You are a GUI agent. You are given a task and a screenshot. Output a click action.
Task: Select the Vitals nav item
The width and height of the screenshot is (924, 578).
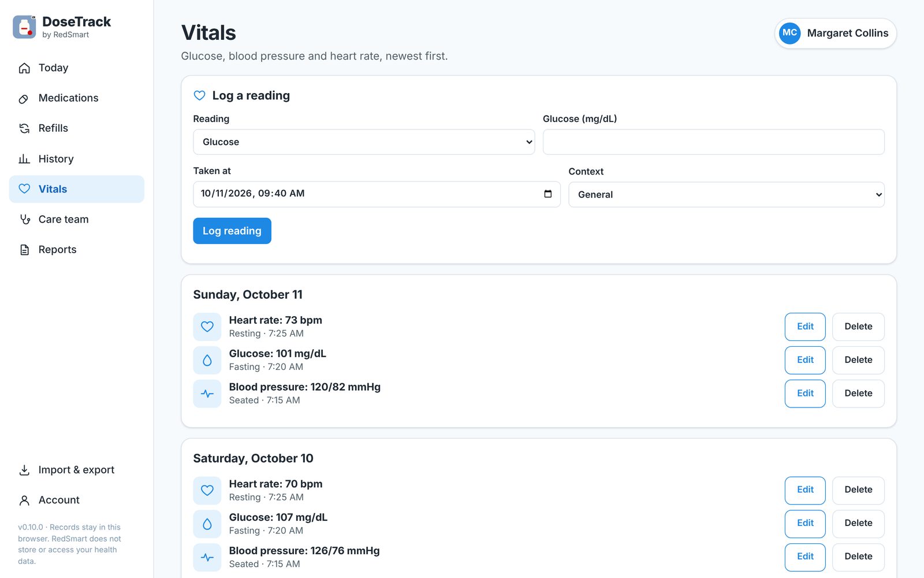click(77, 189)
